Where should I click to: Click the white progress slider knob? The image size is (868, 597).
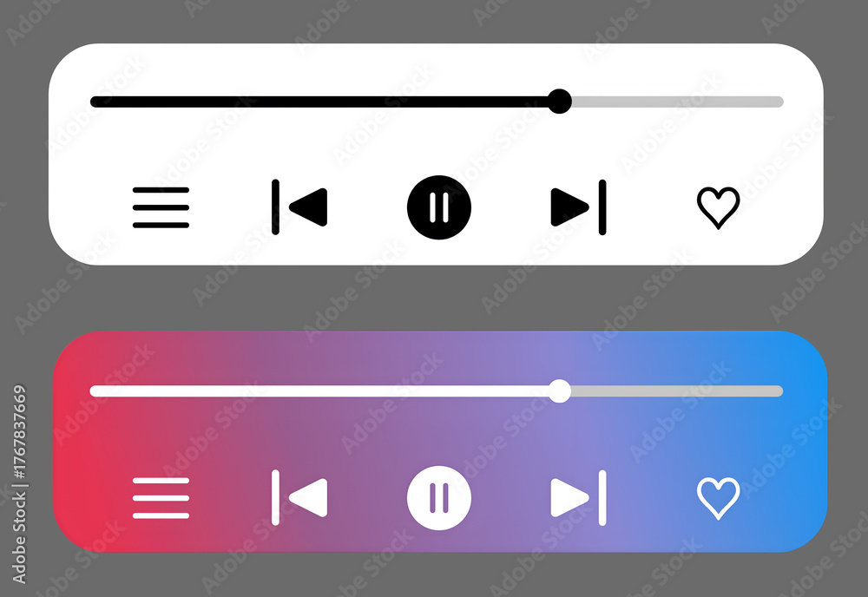[x=560, y=391]
